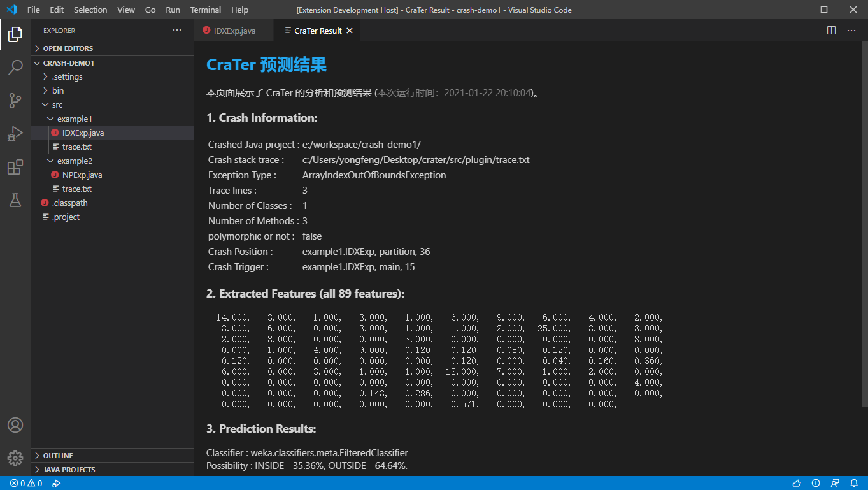Open NPExp.java in the explorer tree

112,175
